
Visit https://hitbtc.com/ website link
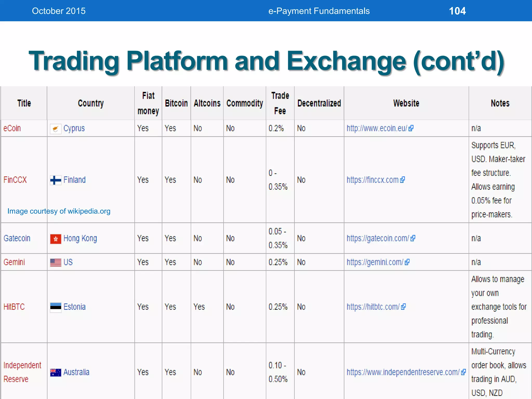pyautogui.click(x=373, y=307)
